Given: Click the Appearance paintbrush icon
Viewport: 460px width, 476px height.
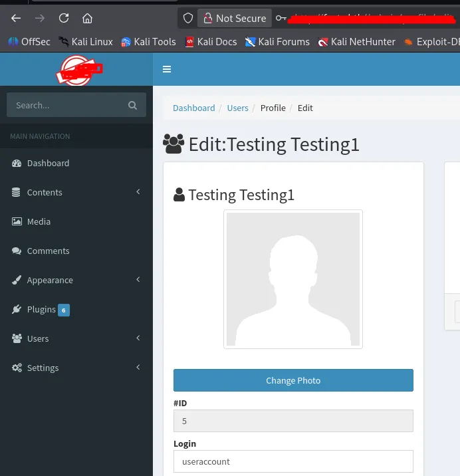Looking at the screenshot, I should point(17,280).
